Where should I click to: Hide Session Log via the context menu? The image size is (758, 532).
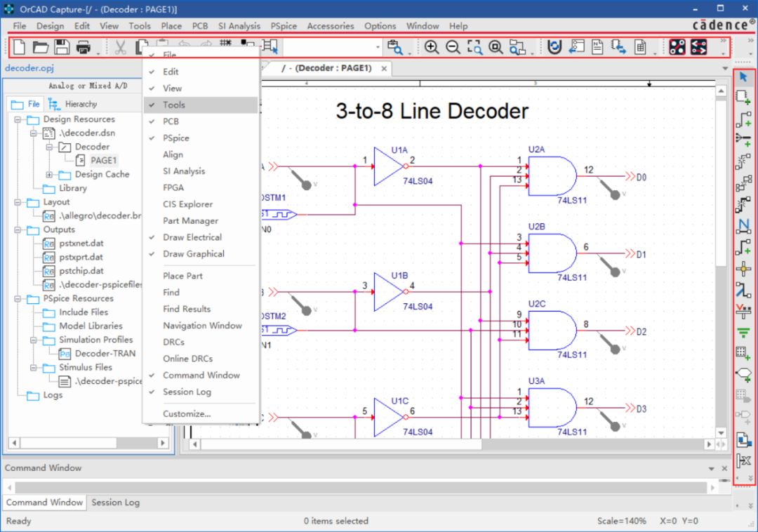click(x=201, y=392)
